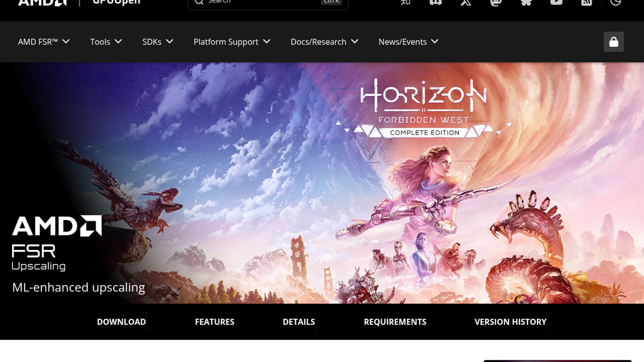Jump to the DETAILS section tab

[299, 322]
